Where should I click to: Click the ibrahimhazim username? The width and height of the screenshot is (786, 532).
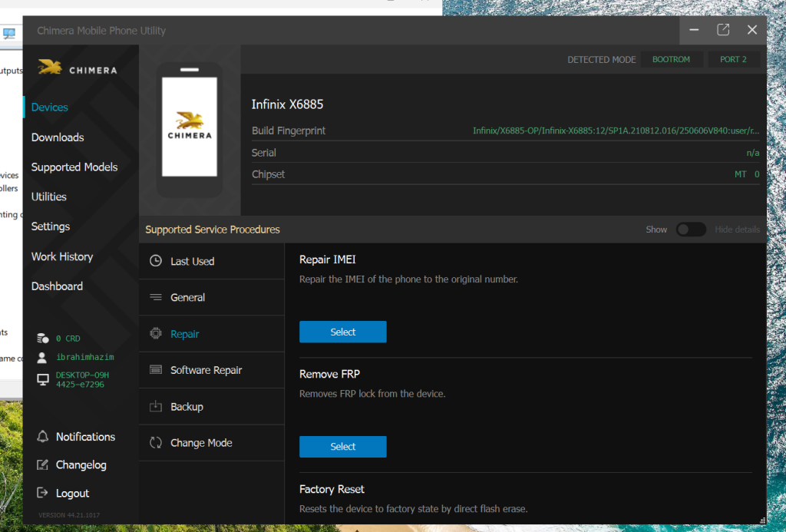(85, 357)
